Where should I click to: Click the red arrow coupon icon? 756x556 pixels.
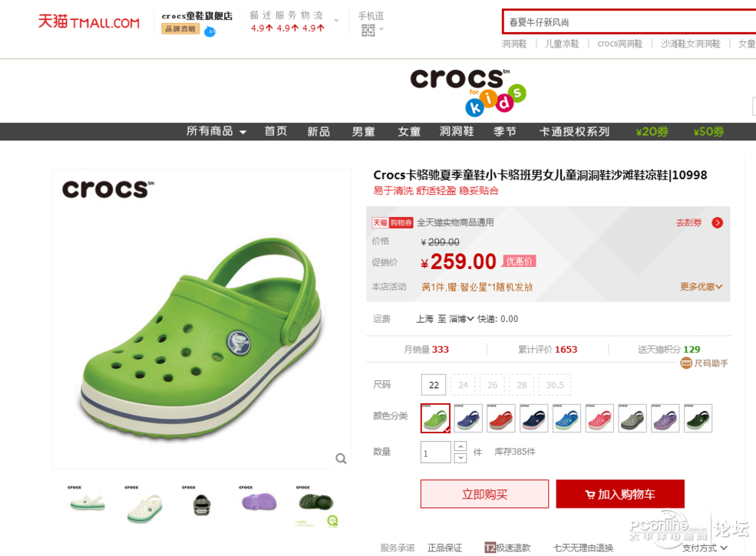(718, 222)
